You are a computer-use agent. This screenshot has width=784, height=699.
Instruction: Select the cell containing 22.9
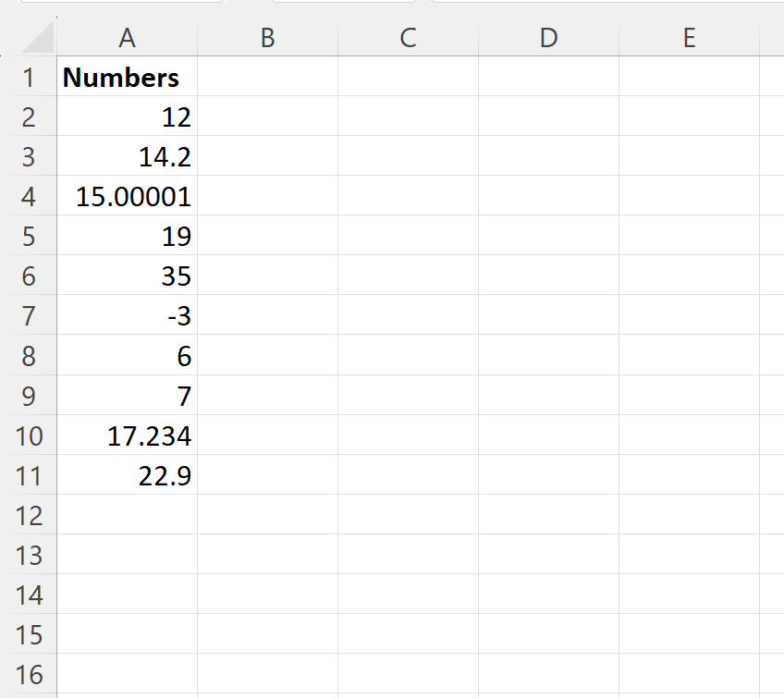[127, 475]
